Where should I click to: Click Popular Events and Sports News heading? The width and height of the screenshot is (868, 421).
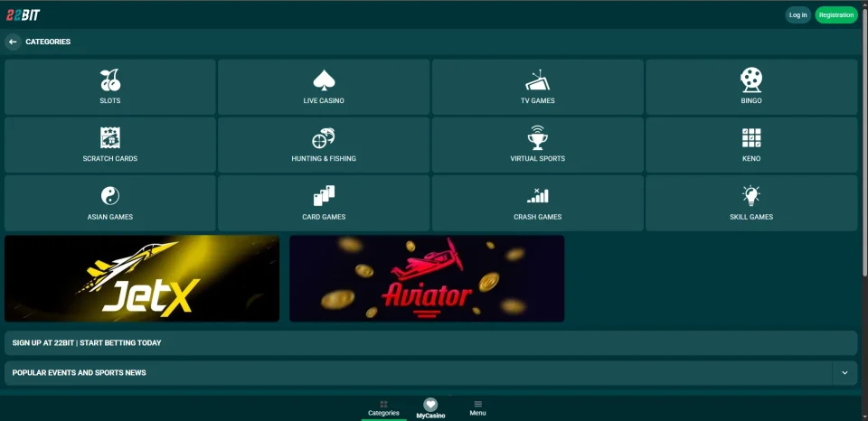click(80, 373)
